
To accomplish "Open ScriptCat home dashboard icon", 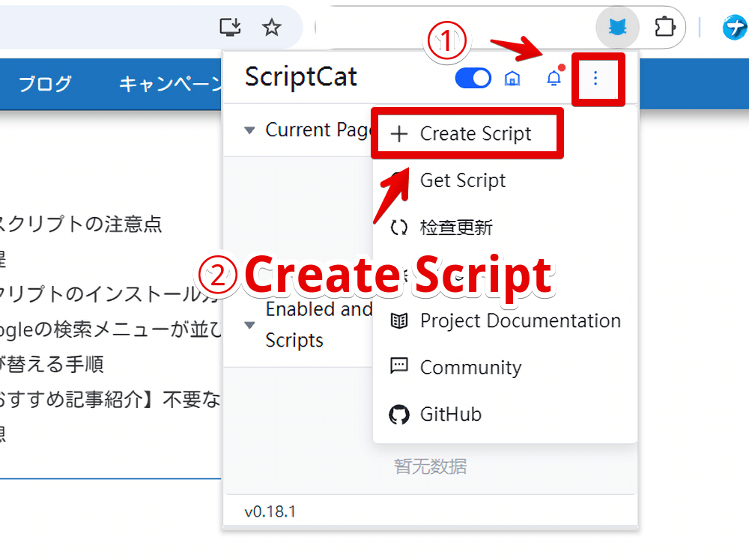I will 512,79.
